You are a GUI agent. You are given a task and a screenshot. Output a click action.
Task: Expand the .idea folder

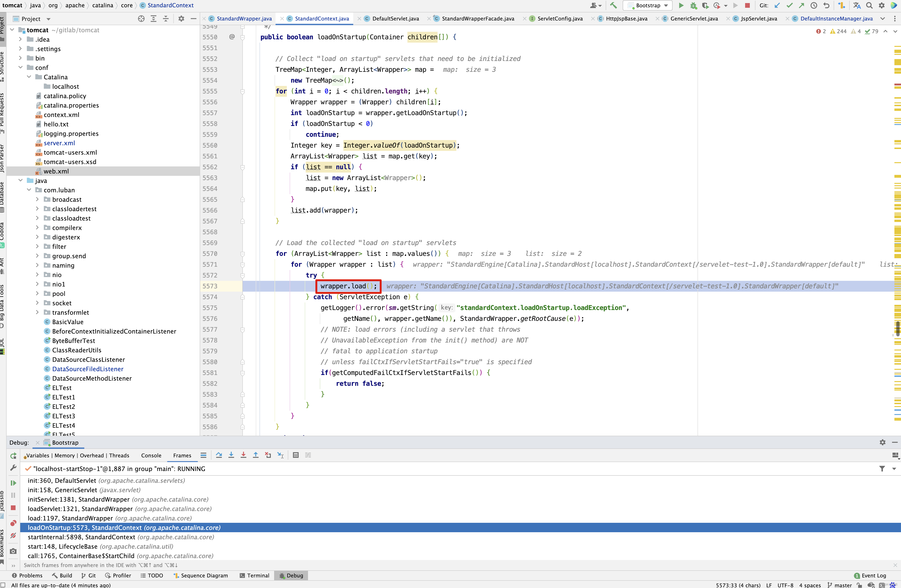tap(20, 39)
